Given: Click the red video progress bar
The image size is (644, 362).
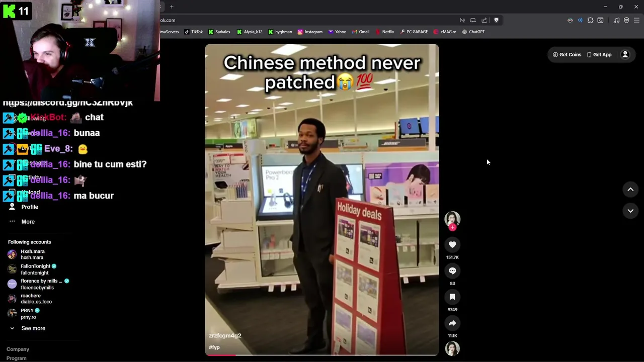Looking at the screenshot, I should pos(220,355).
